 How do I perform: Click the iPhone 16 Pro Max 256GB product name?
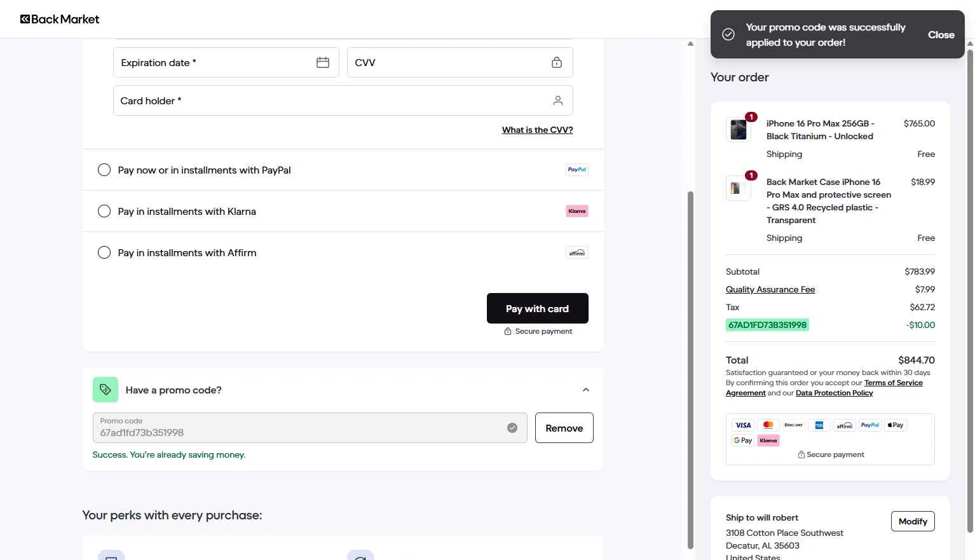click(820, 130)
